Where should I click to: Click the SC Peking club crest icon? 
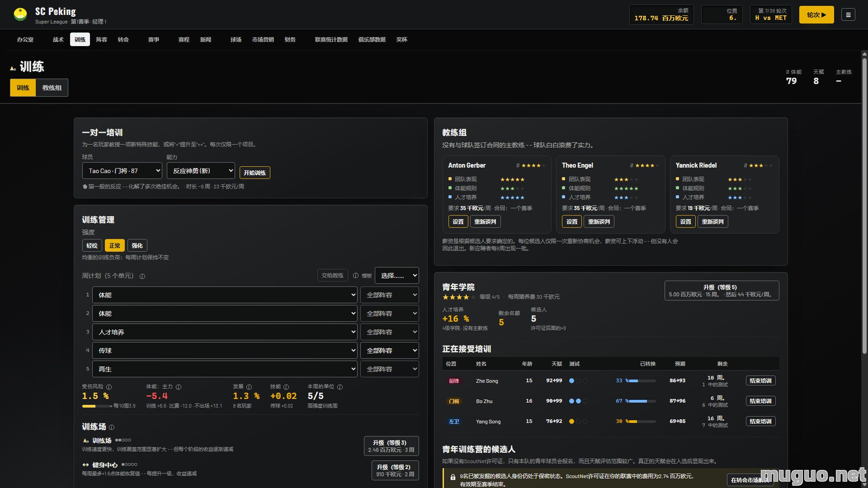[x=20, y=14]
